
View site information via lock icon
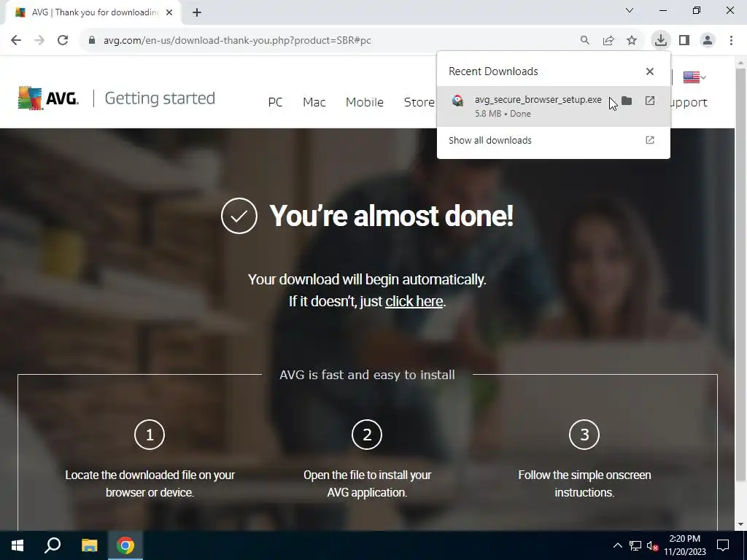[x=92, y=41]
